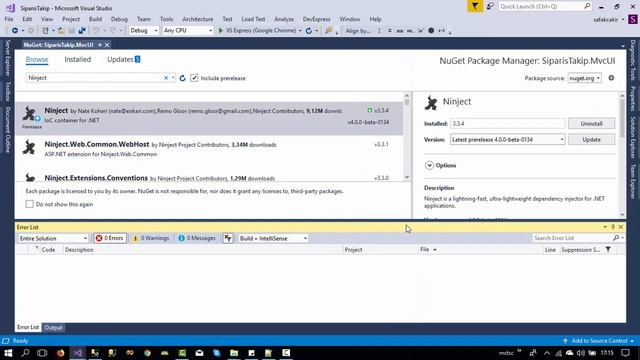Click the Visual Studio taskbar icon
This screenshot has height=360, width=640.
pos(78,353)
